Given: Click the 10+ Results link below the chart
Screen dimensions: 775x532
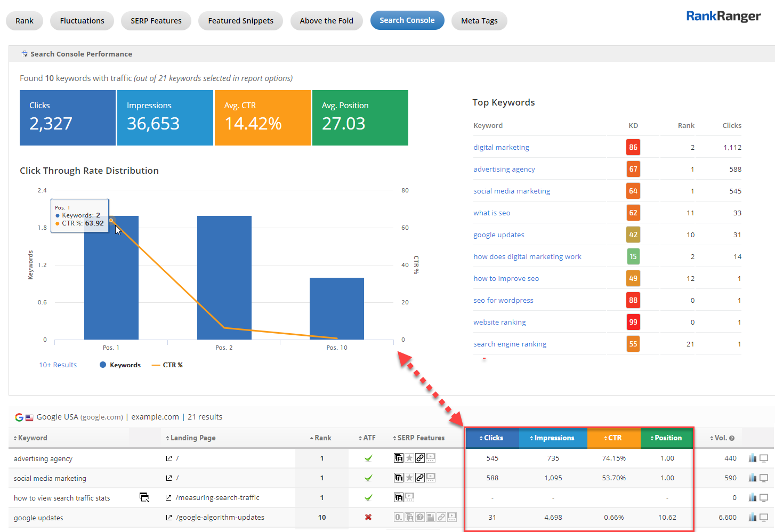Looking at the screenshot, I should (58, 365).
